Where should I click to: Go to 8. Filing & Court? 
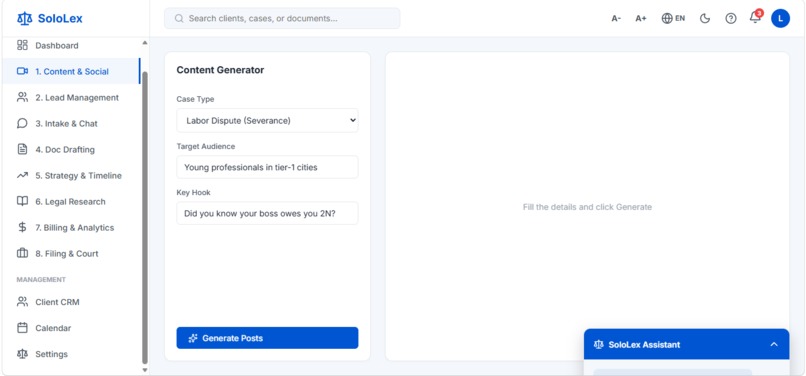(x=70, y=254)
